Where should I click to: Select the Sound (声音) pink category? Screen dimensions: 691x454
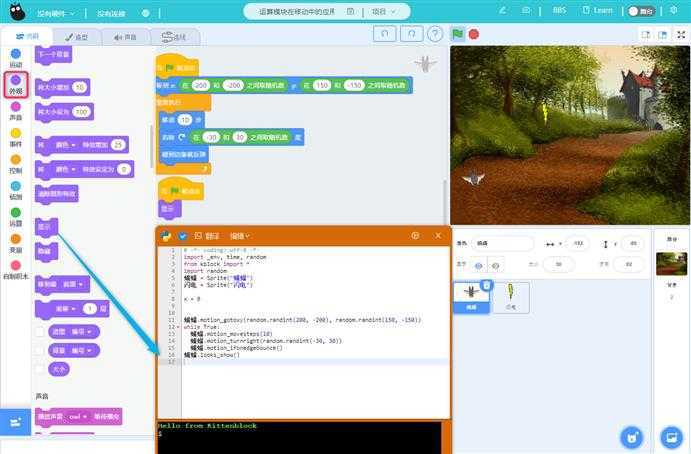tap(16, 107)
